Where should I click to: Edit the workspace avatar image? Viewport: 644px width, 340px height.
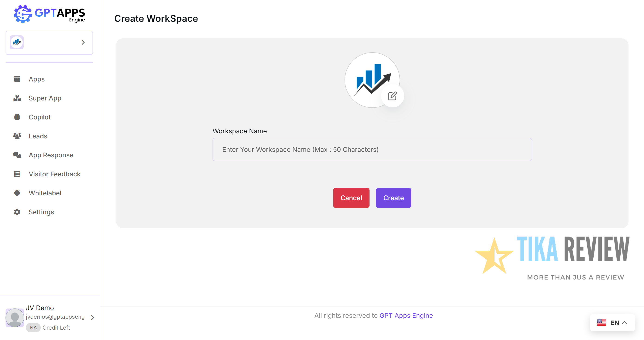[x=392, y=96]
